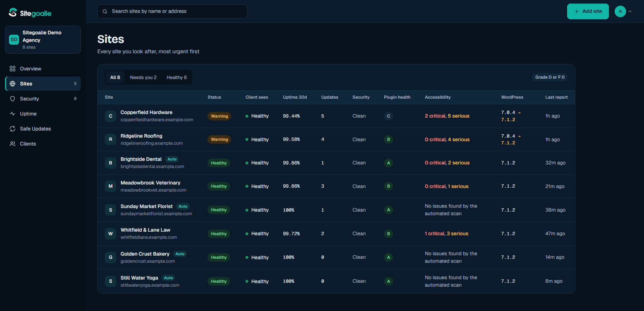Open the Security shield icon
Viewport: 644px width, 311px height.
13,99
